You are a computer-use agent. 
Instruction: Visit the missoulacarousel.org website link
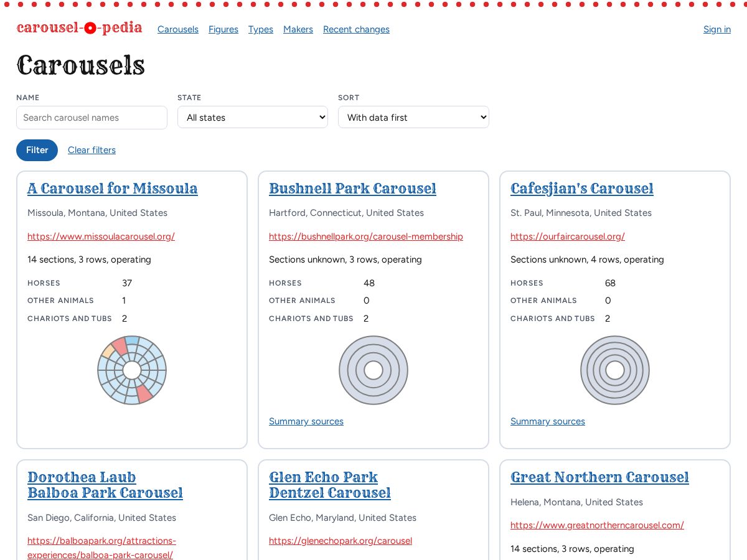coord(101,236)
